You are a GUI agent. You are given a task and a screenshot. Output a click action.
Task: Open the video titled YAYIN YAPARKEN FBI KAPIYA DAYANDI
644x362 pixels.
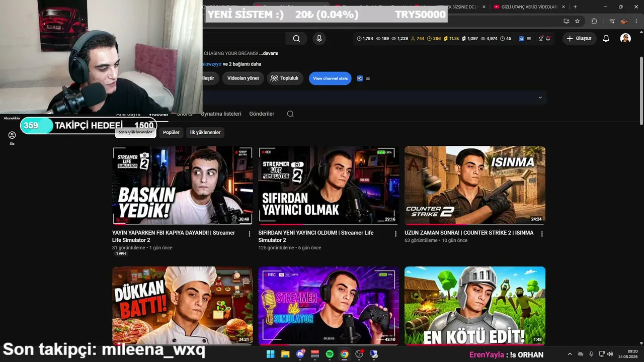(x=174, y=236)
